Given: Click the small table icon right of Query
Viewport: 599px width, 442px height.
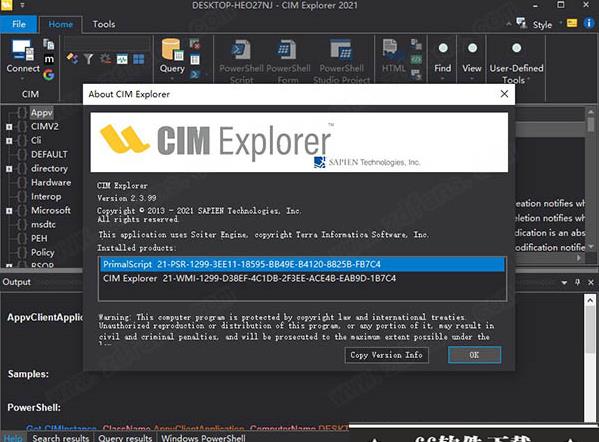Looking at the screenshot, I should tap(195, 60).
